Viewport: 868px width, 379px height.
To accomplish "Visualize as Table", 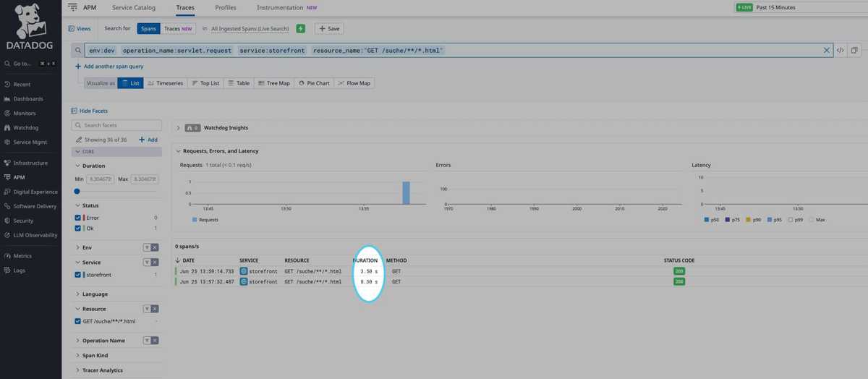I will [x=239, y=83].
